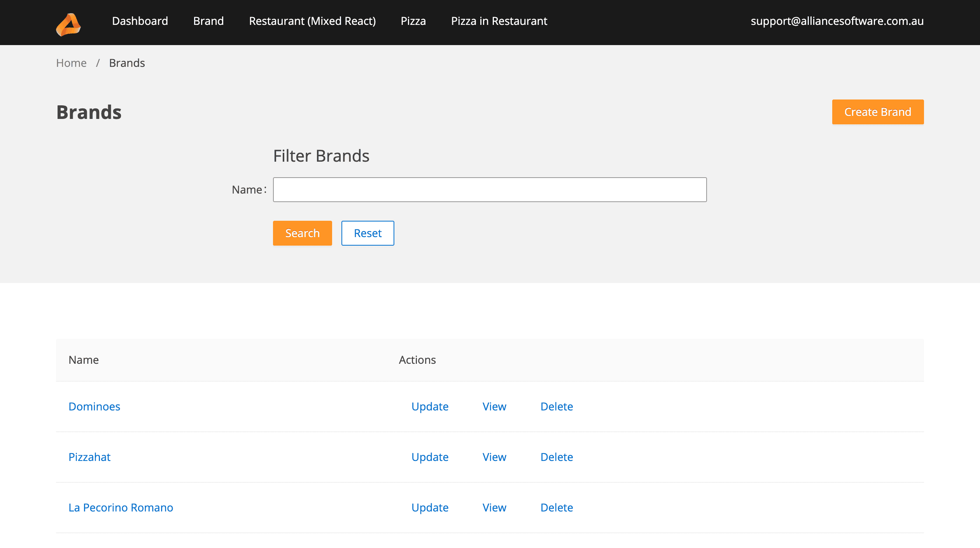Open the La Pecorino Romano brand link

[121, 508]
